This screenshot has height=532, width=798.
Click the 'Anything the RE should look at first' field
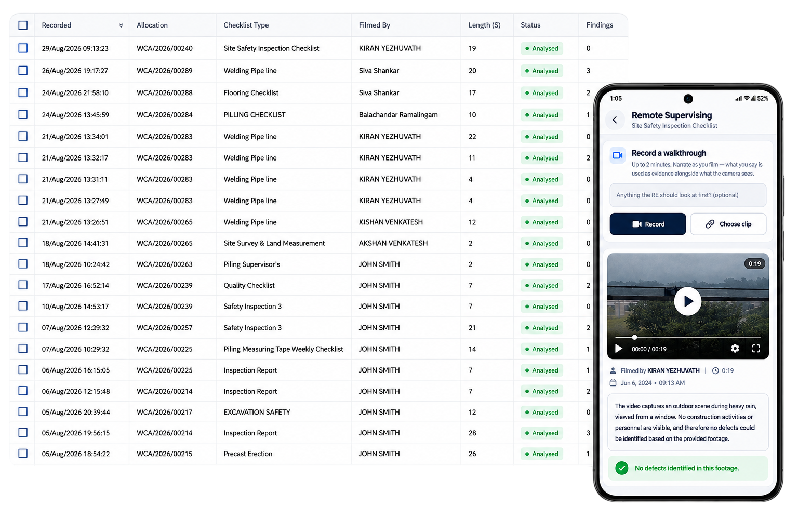click(x=688, y=195)
